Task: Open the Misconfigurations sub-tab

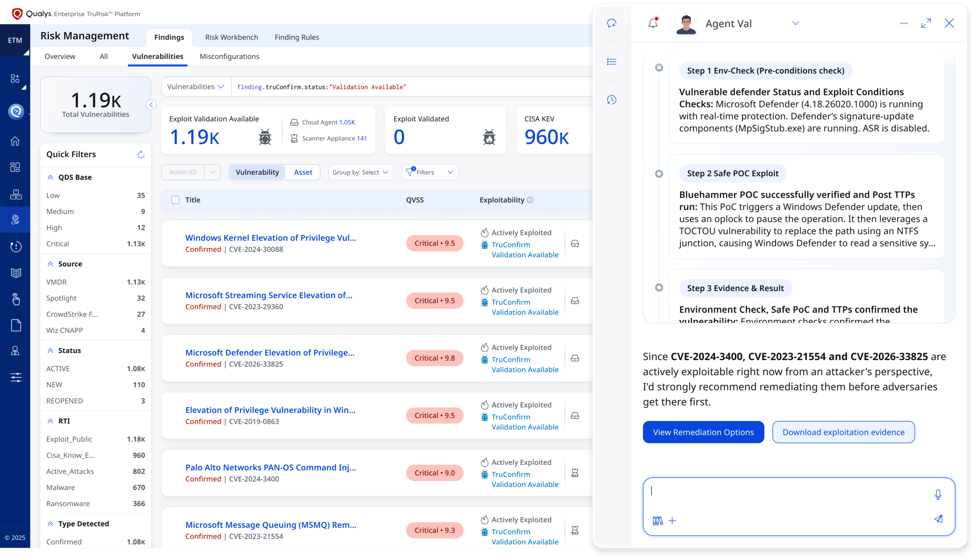Action: point(230,56)
